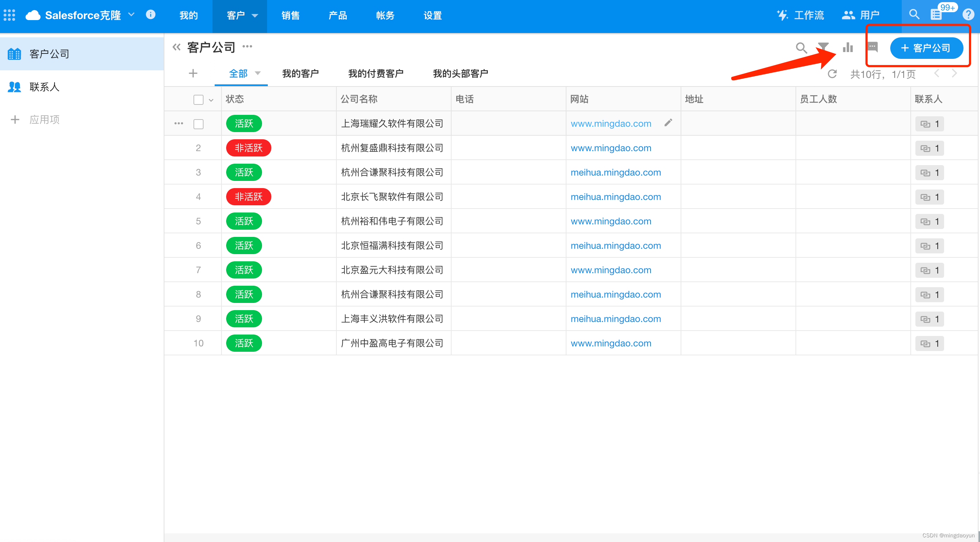Click the edit pencil in website cell
Screen dimensions: 980x542
click(668, 122)
